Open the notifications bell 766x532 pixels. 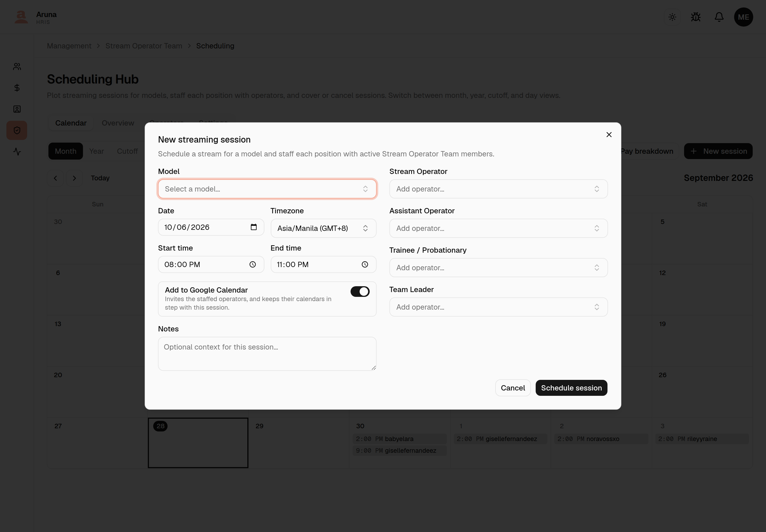(719, 17)
